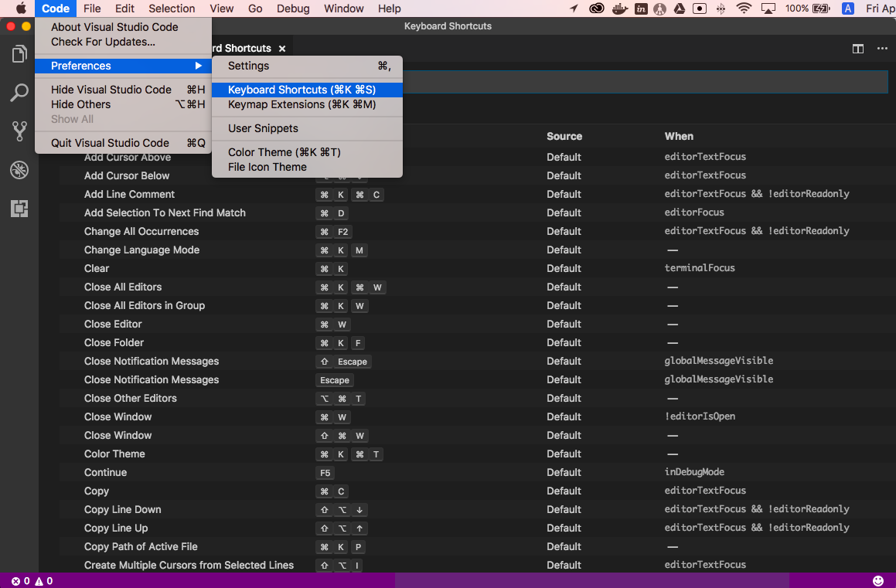
Task: Open the Help menu
Action: point(389,8)
